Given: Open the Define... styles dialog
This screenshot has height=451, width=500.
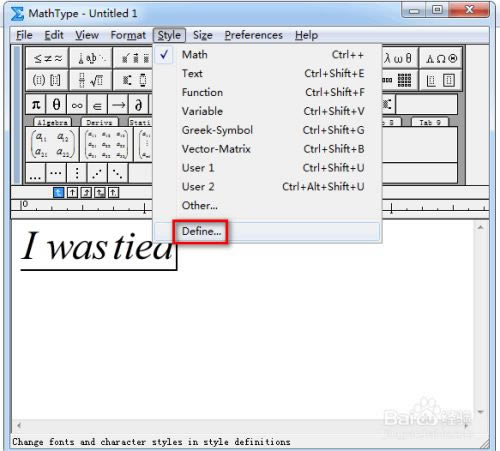Looking at the screenshot, I should click(267, 231).
